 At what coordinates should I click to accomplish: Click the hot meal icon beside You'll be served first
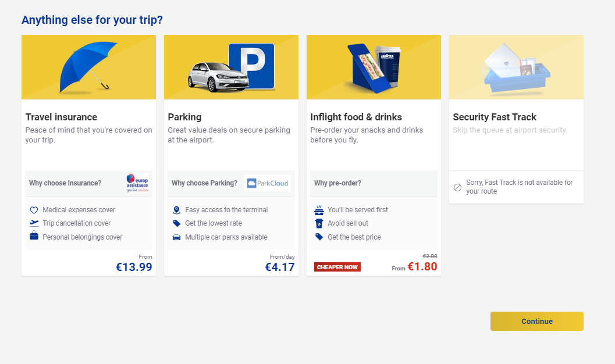(x=319, y=210)
